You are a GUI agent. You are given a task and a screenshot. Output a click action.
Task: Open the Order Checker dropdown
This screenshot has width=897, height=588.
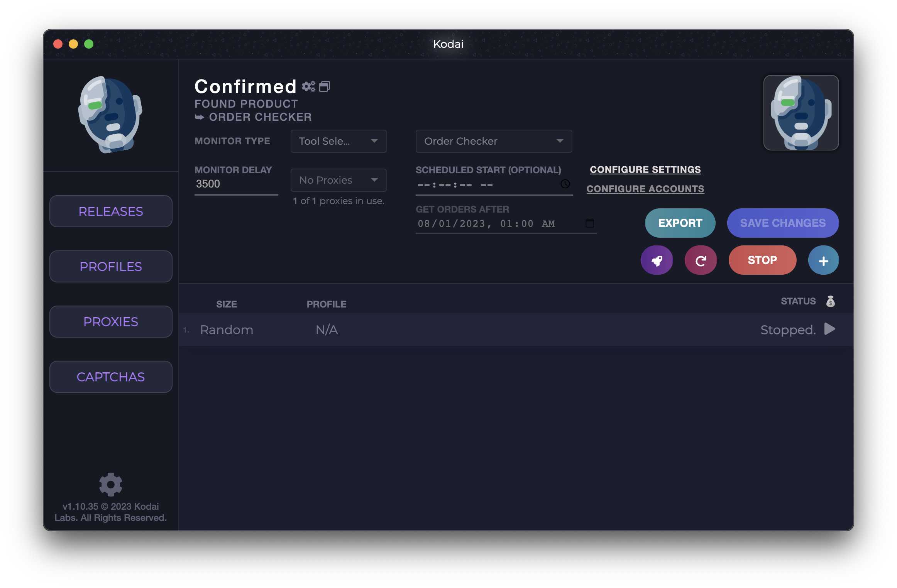(494, 141)
